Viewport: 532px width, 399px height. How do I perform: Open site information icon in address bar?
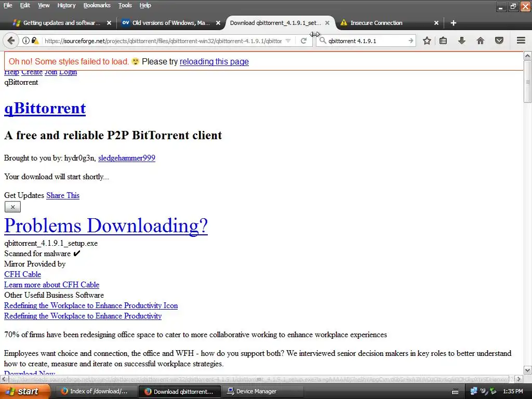26,41
